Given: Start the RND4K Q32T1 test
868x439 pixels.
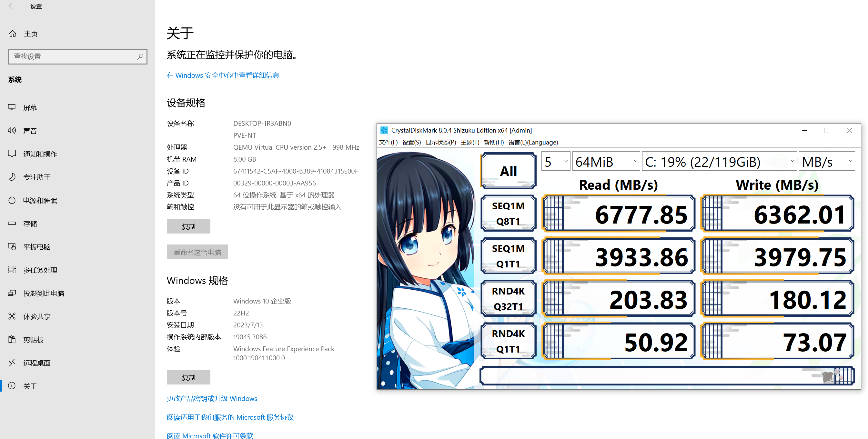Looking at the screenshot, I should click(x=508, y=298).
